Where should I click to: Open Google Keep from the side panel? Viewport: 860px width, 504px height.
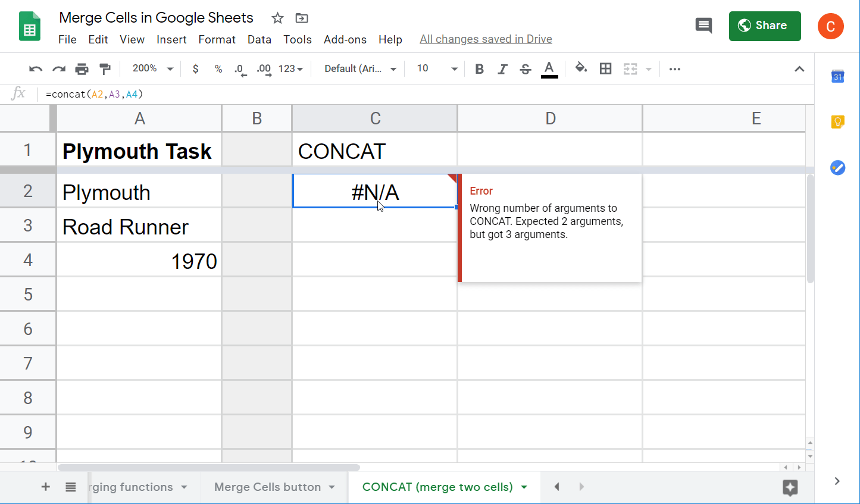tap(837, 121)
